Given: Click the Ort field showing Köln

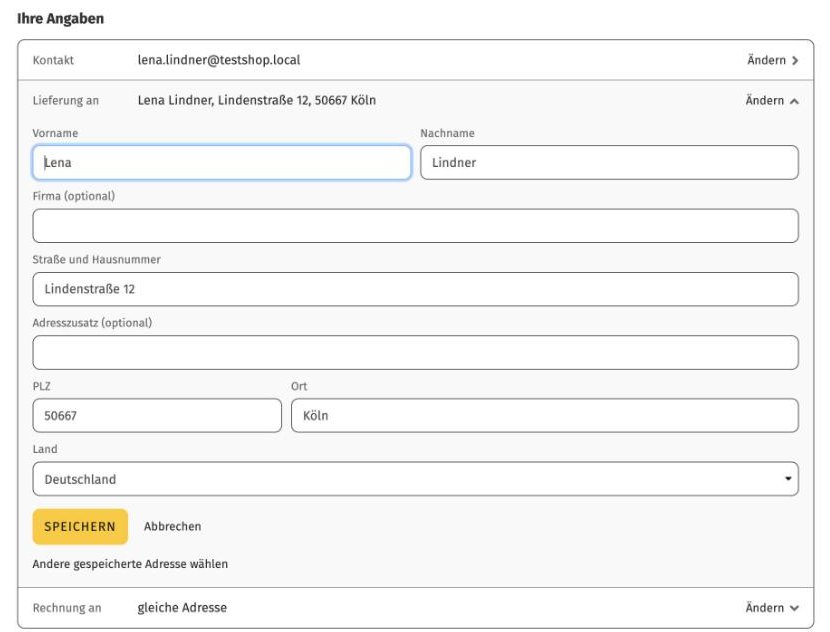Looking at the screenshot, I should click(x=545, y=416).
